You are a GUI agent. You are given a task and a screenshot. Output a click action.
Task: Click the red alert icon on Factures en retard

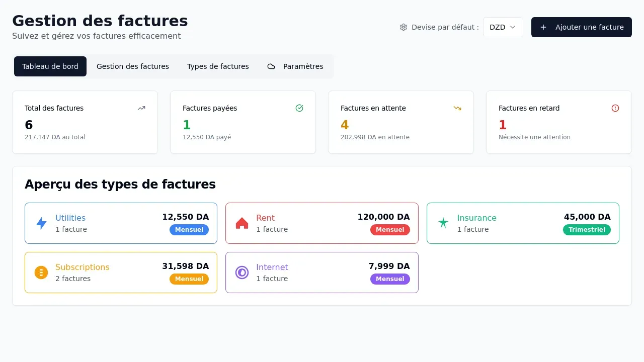pyautogui.click(x=615, y=108)
